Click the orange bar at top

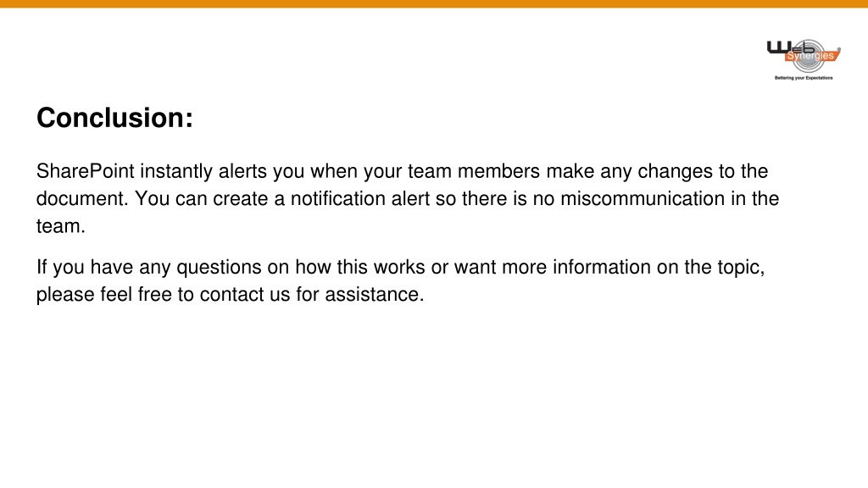pyautogui.click(x=434, y=4)
